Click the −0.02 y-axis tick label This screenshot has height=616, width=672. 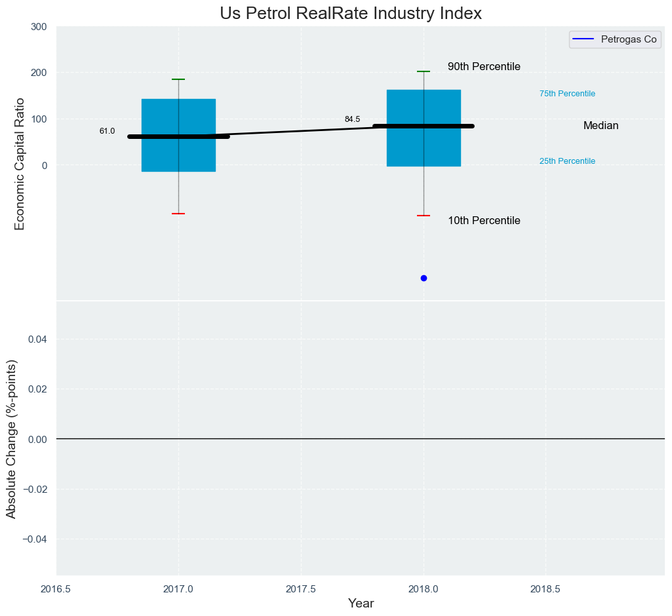[34, 490]
